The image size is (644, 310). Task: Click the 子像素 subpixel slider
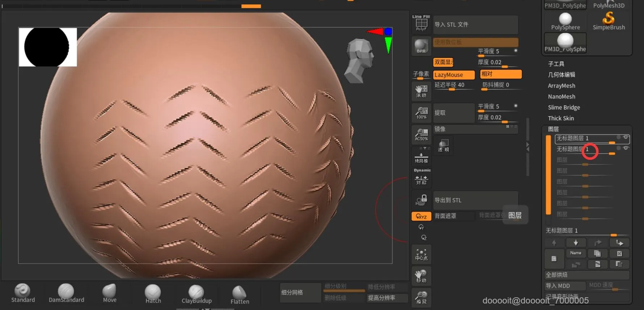pyautogui.click(x=421, y=75)
